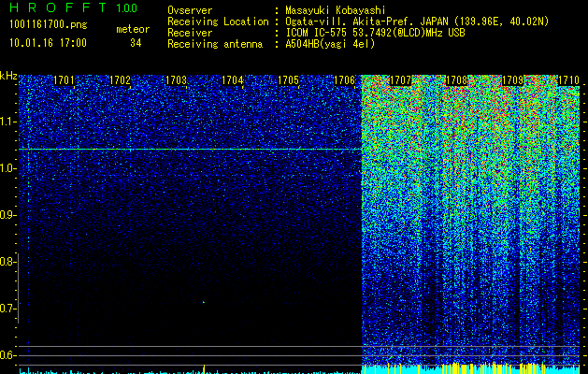The height and width of the screenshot is (374, 588).
Task: Click the 0.7 kHz axis label
Action: pyautogui.click(x=7, y=309)
